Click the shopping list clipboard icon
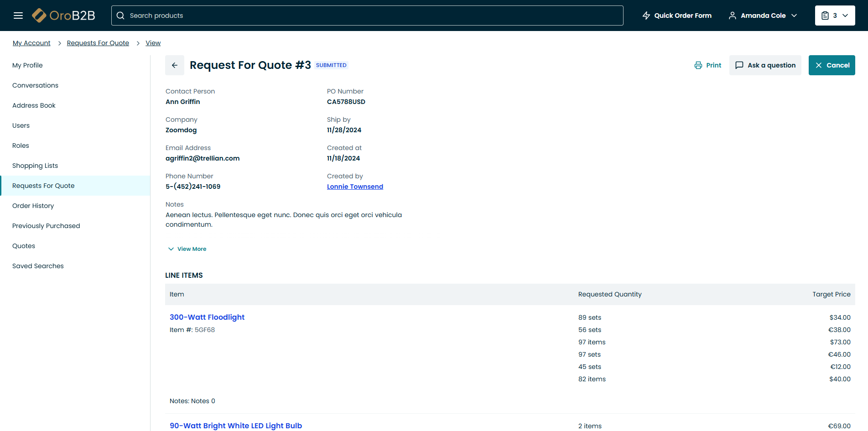 coord(825,16)
